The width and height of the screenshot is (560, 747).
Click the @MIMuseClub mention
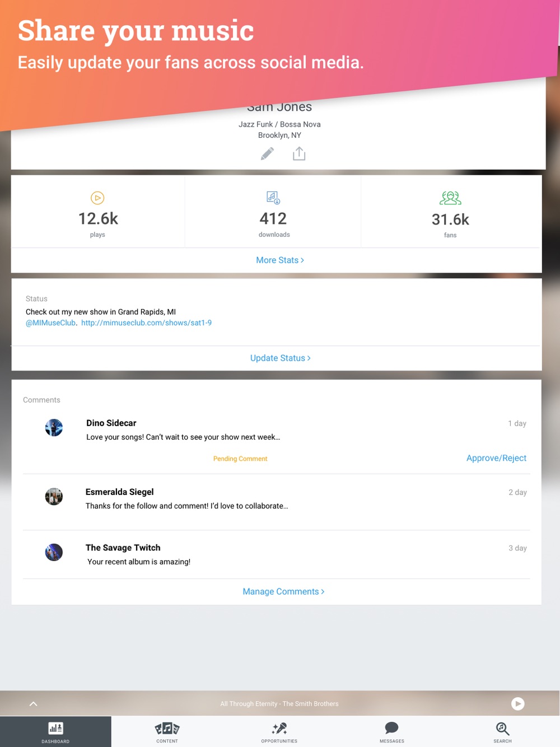(50, 323)
